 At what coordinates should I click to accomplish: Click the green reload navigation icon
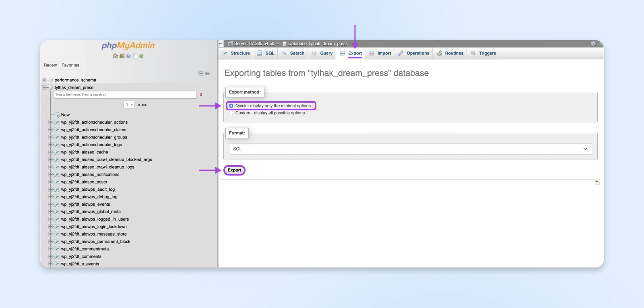(141, 56)
